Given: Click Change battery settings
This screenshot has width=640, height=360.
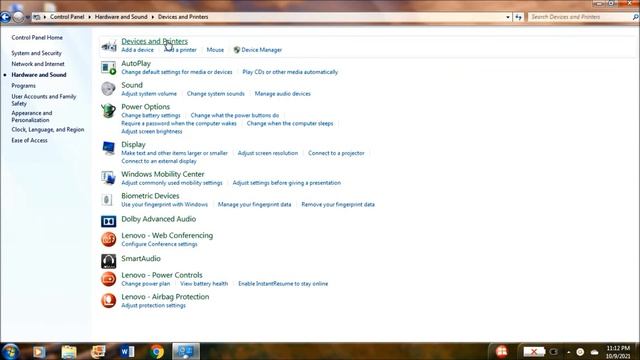Looking at the screenshot, I should click(151, 115).
